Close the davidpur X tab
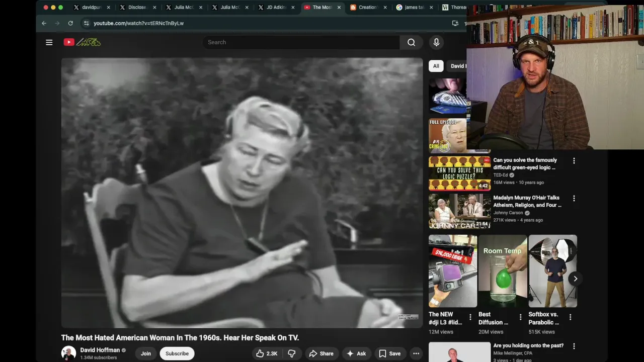644x362 pixels. pyautogui.click(x=108, y=8)
